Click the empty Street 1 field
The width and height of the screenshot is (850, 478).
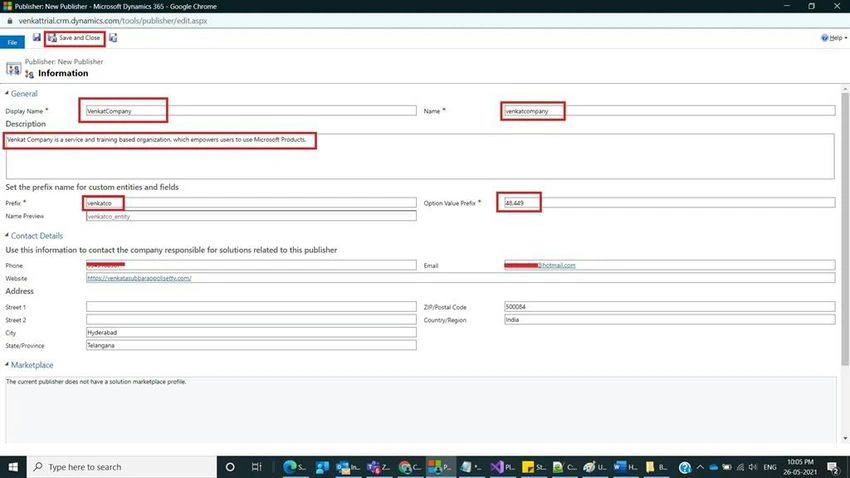tap(251, 307)
